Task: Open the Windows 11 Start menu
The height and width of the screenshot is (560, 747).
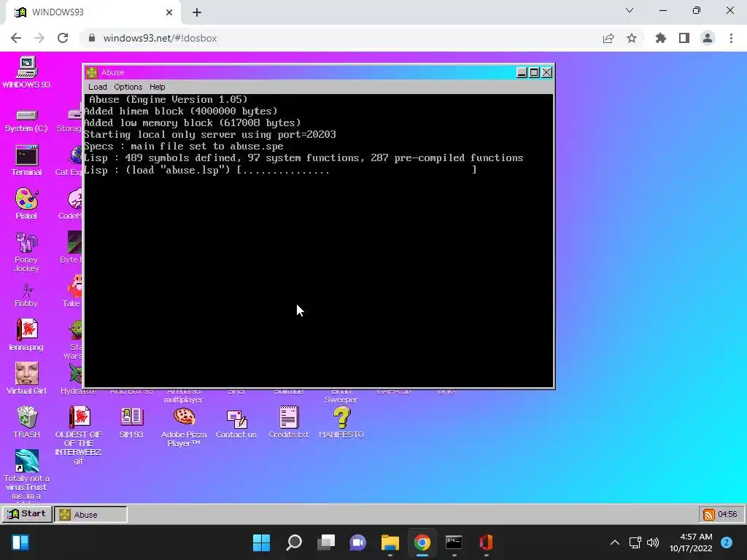Action: click(x=261, y=542)
